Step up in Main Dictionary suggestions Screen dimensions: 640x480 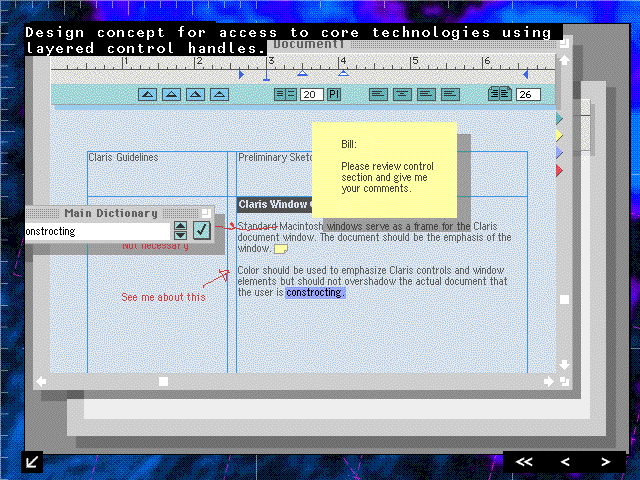[180, 226]
